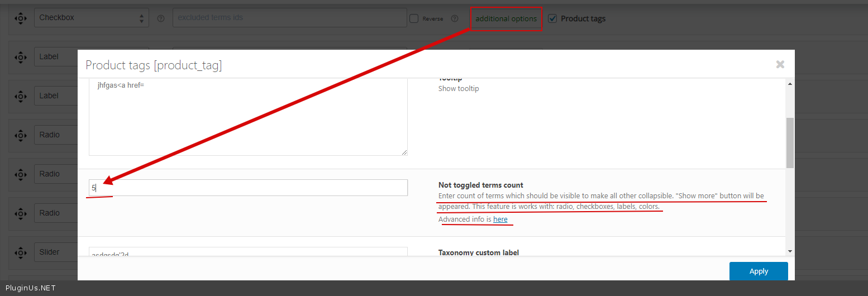Click the scrollbar down arrow in the popup

tap(789, 252)
